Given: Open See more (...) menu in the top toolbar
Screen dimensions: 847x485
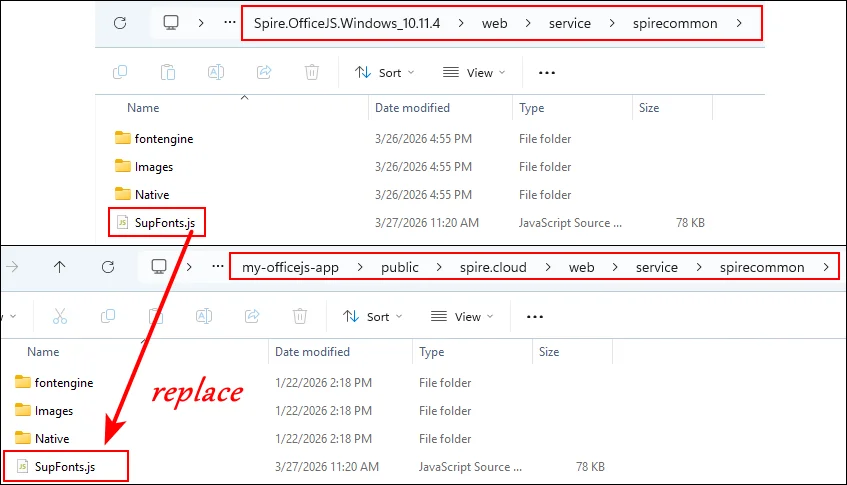Looking at the screenshot, I should pos(546,72).
